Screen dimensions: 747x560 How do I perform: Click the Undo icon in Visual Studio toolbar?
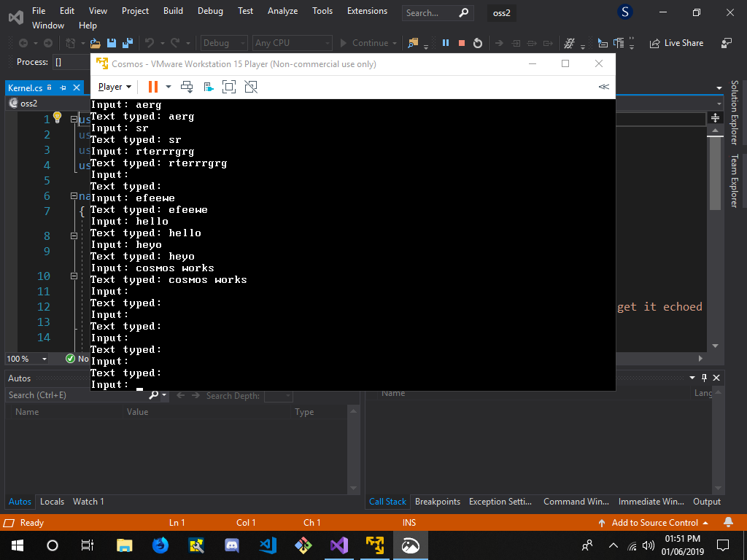pos(150,42)
